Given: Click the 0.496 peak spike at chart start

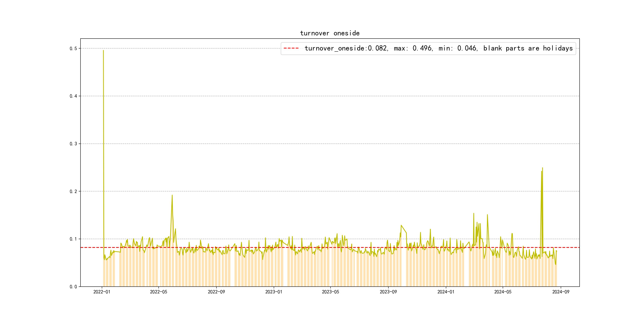Looking at the screenshot, I should pos(103,51).
